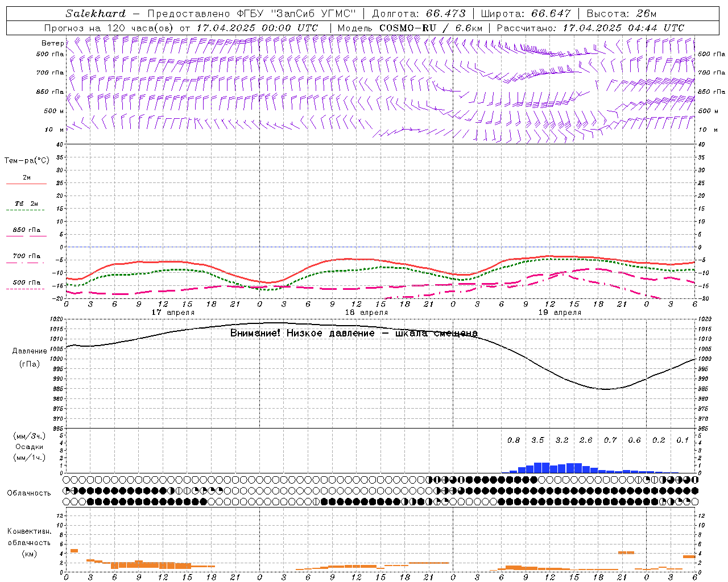Click the (гПа) unit under Давление
728x582 pixels.
pos(30,364)
